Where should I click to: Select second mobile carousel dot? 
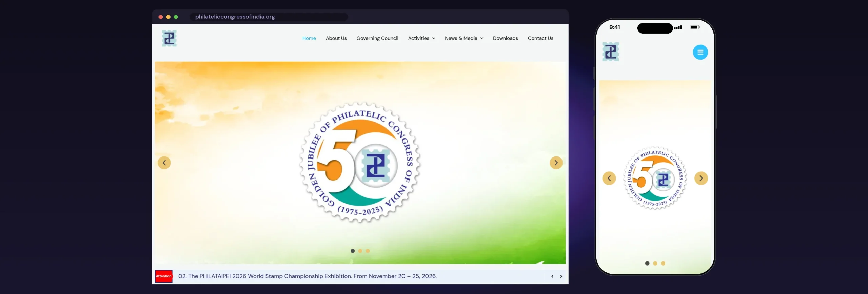(655, 264)
